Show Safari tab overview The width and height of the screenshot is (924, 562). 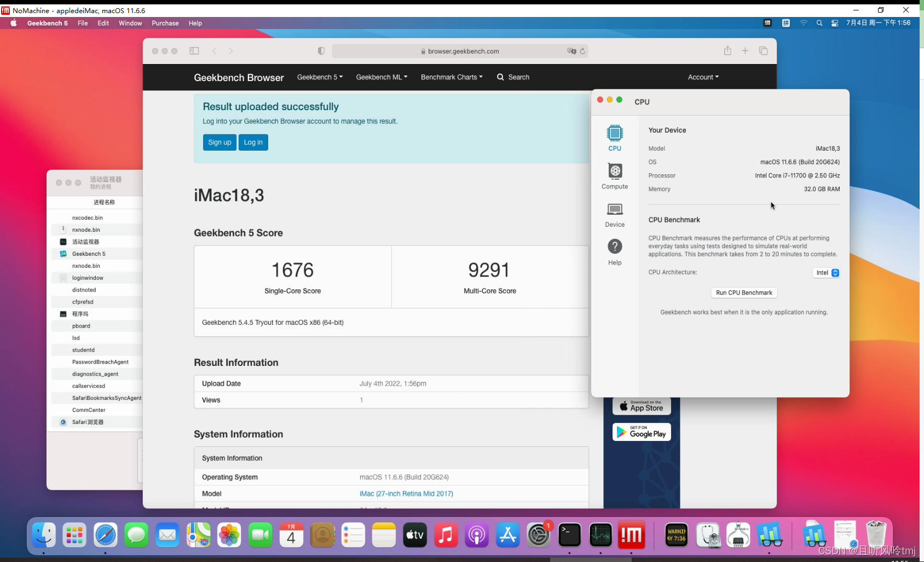763,51
